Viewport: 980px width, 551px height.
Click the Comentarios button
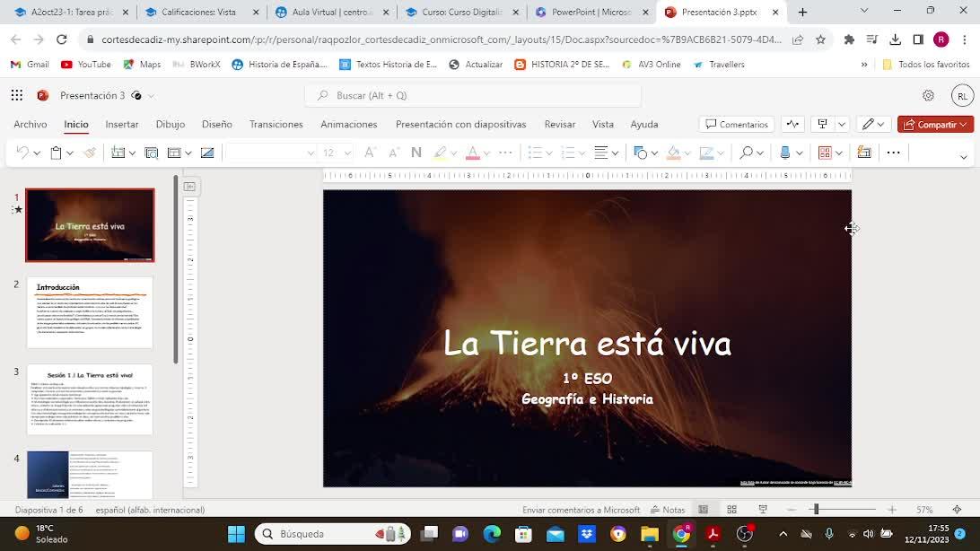(737, 125)
